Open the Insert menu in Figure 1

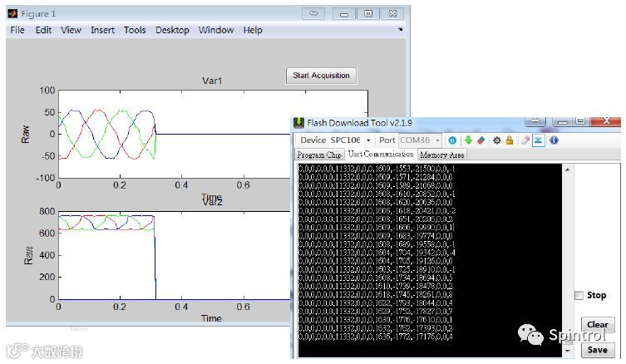click(x=102, y=30)
